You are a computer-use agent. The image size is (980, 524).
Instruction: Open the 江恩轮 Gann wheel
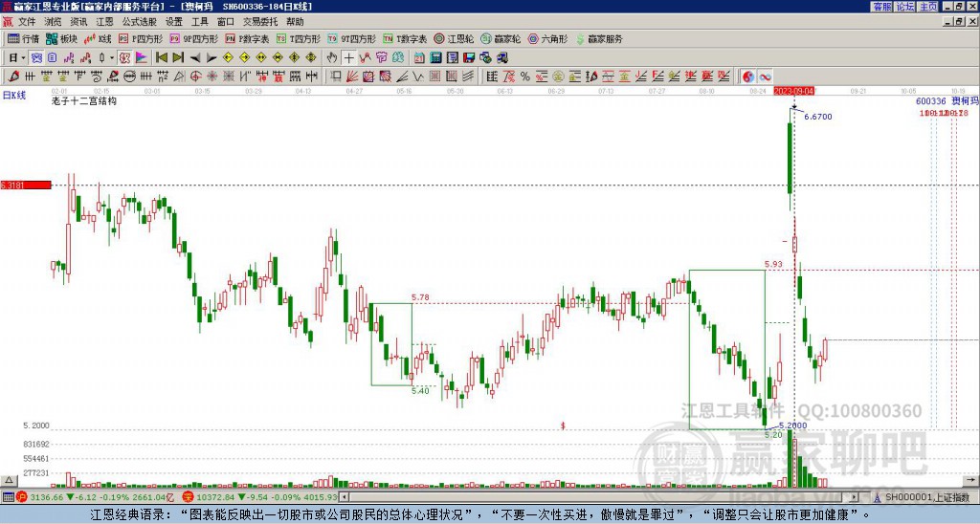tap(455, 38)
